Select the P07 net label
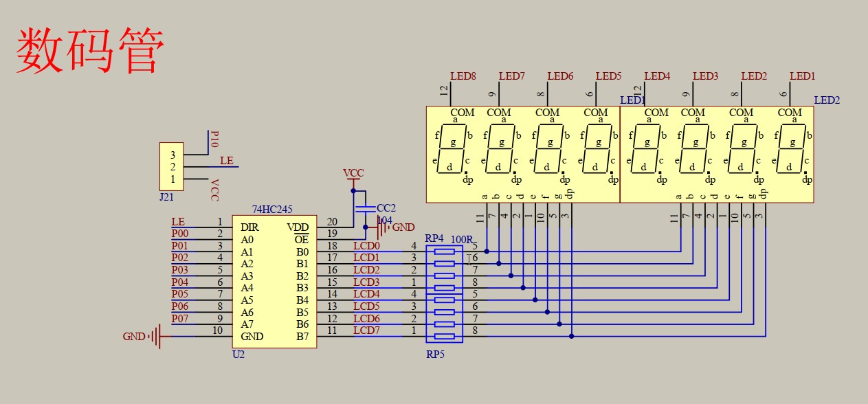Screen dimensions: 868x404 coord(179,319)
